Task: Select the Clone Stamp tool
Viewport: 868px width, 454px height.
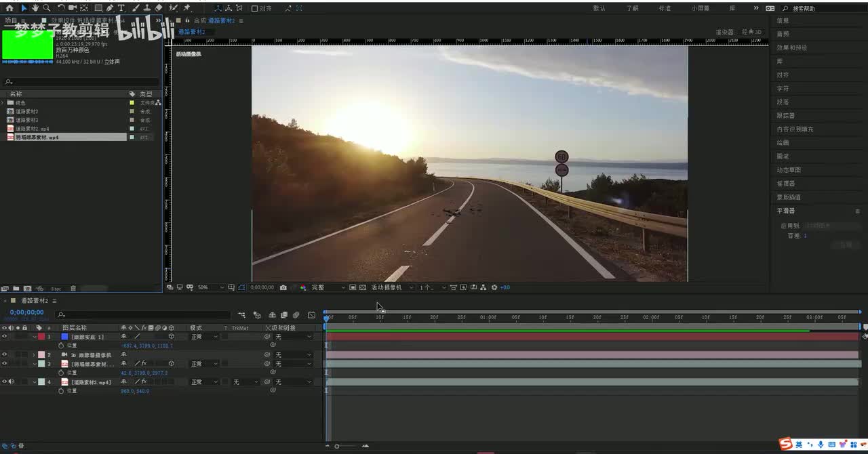Action: (x=146, y=8)
